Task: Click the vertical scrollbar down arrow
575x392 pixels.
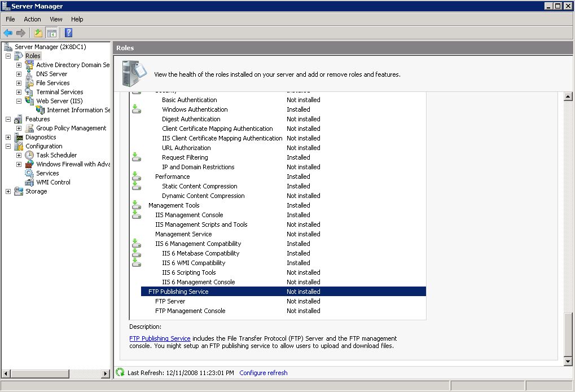Action: (568, 361)
